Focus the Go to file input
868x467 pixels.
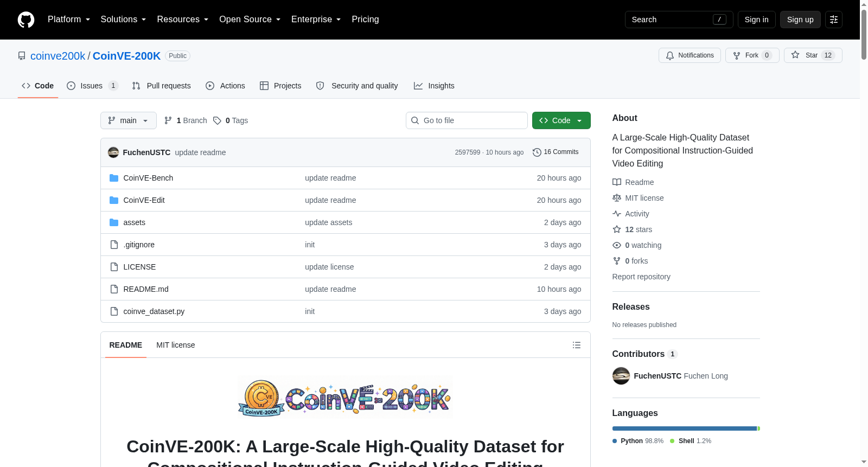467,120
